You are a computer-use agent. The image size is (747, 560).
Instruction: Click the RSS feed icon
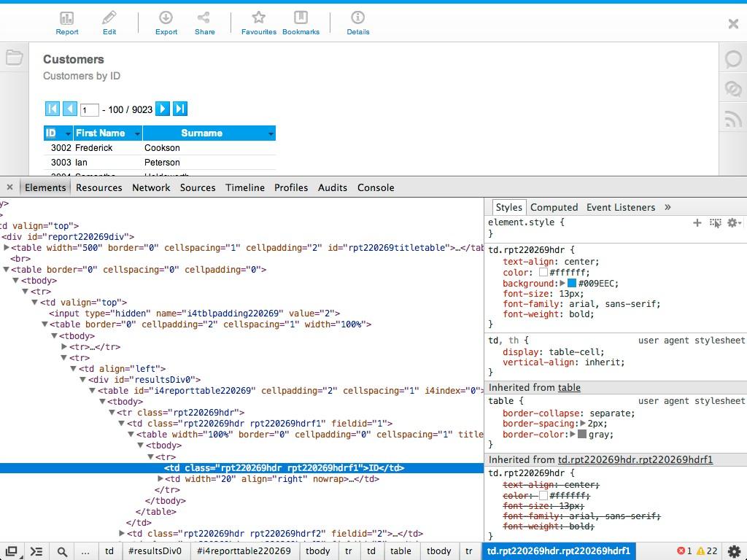click(733, 118)
